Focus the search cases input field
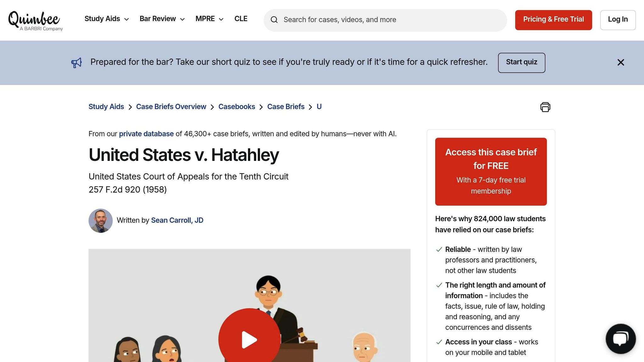 (x=385, y=20)
